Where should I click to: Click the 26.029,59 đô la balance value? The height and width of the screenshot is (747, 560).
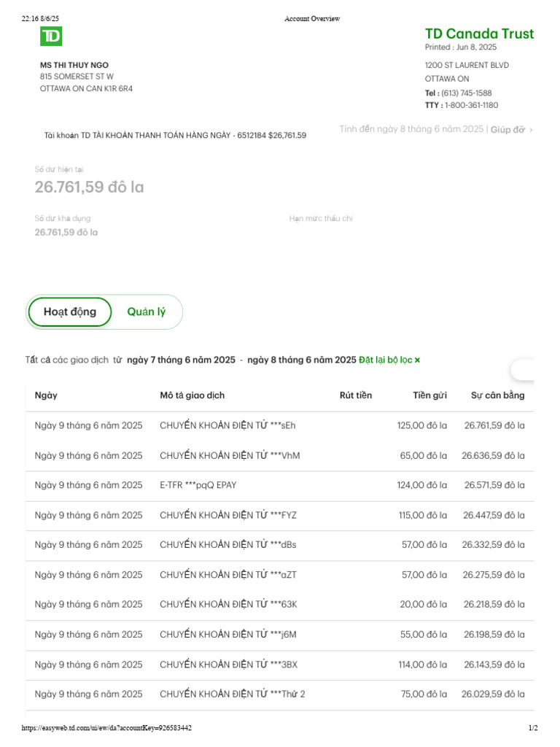coord(493,694)
